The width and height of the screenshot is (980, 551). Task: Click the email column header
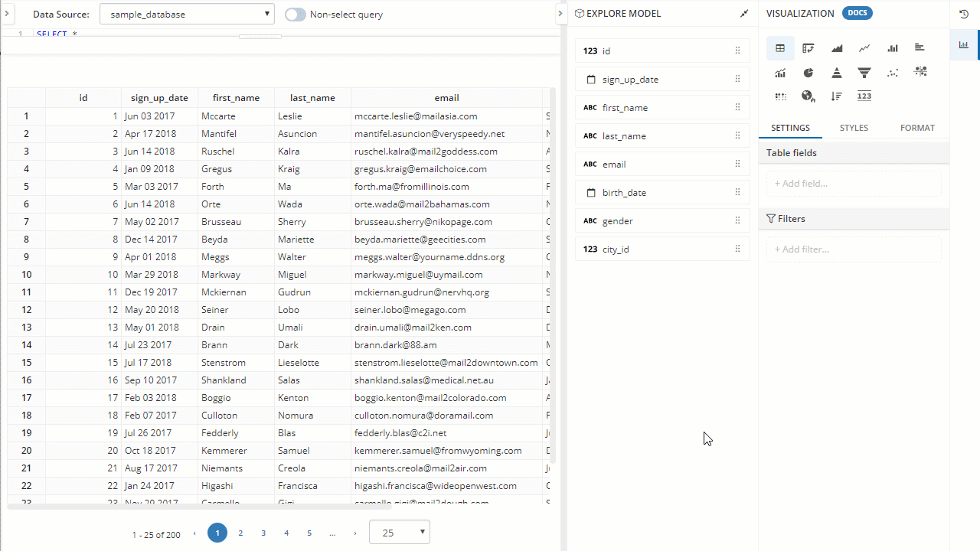(x=446, y=97)
